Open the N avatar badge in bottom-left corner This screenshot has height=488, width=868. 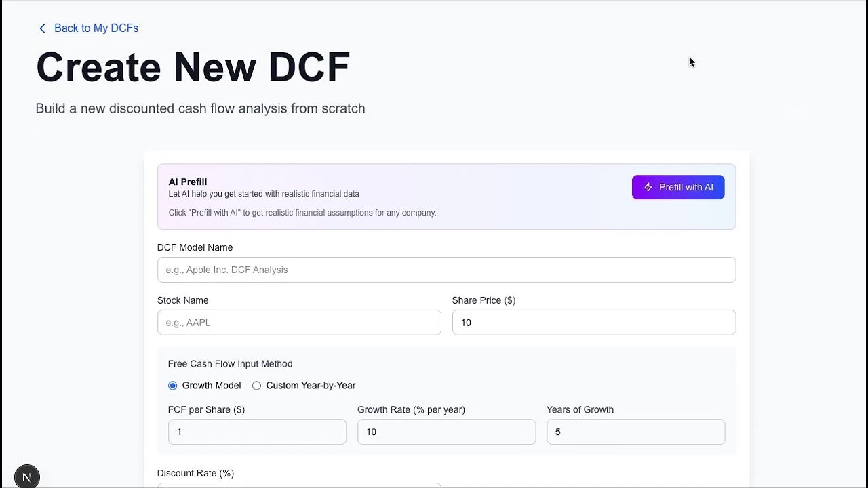tap(26, 476)
